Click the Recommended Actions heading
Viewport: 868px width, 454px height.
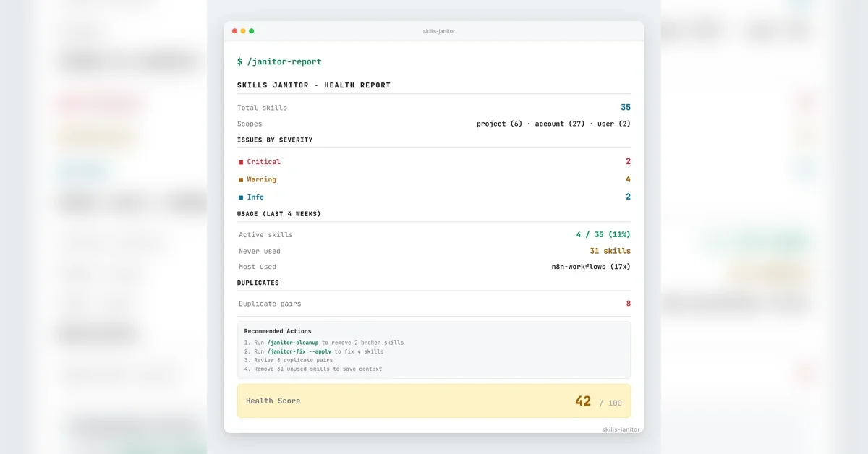(x=278, y=331)
